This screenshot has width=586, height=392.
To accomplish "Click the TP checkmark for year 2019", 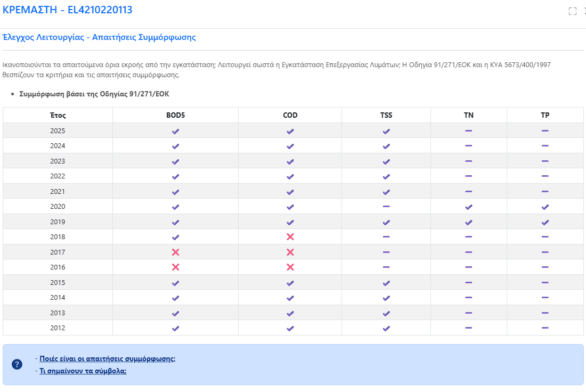I will pyautogui.click(x=545, y=222).
